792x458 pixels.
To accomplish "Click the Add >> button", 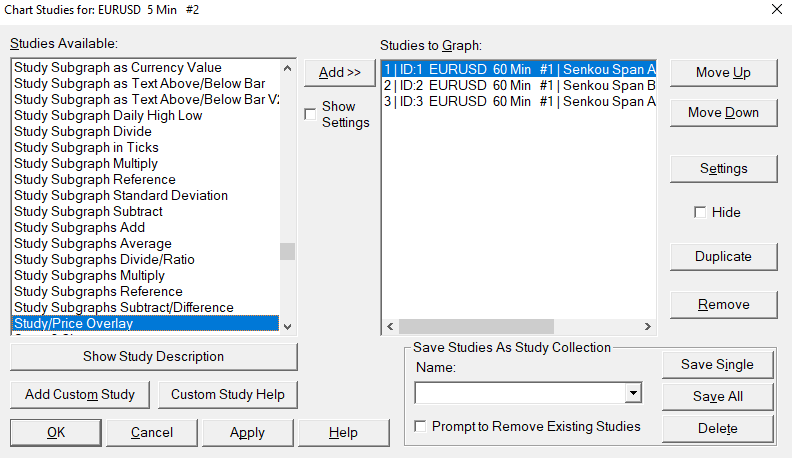I will pyautogui.click(x=339, y=72).
